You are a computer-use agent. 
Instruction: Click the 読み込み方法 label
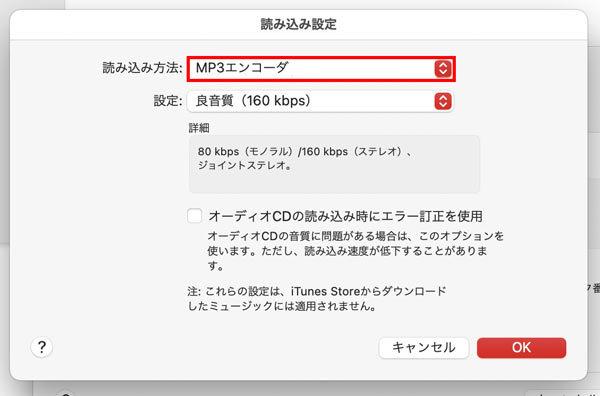142,68
